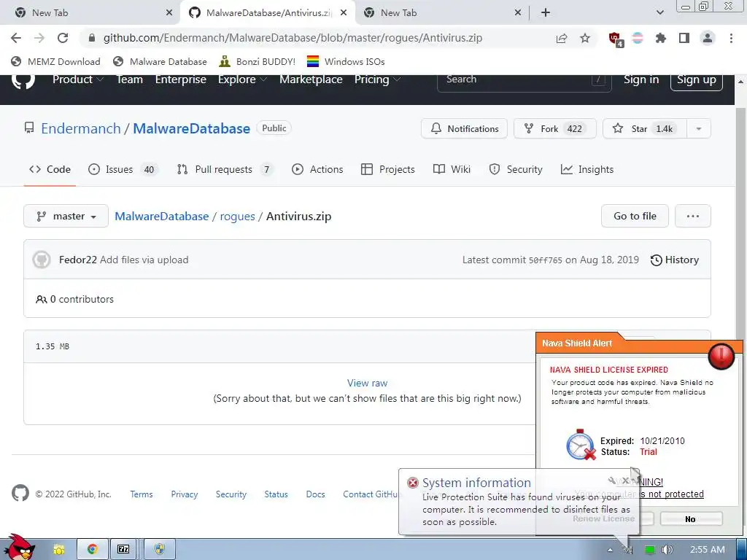Open the shield application in taskbar

click(x=160, y=550)
